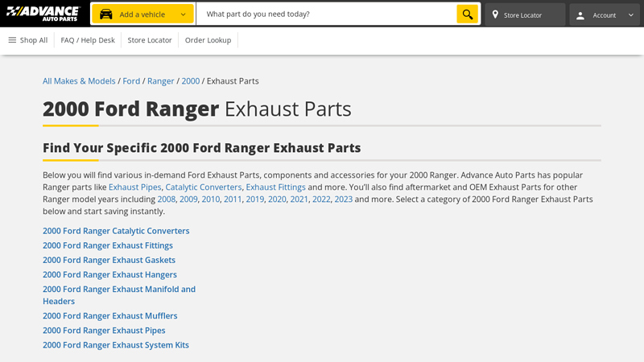Open the 2000 breadcrumb link
644x362 pixels.
tap(191, 81)
